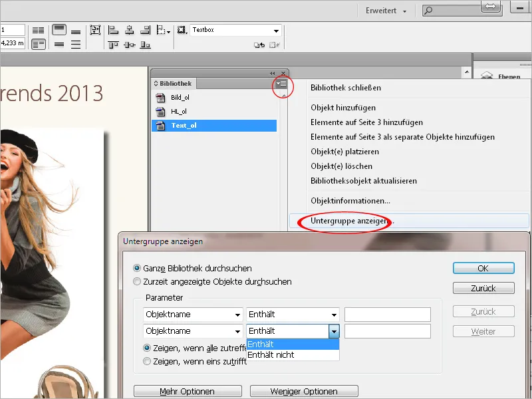Pick highlighted Enthält option in dropdown list
The height and width of the screenshot is (399, 532).
(x=293, y=344)
